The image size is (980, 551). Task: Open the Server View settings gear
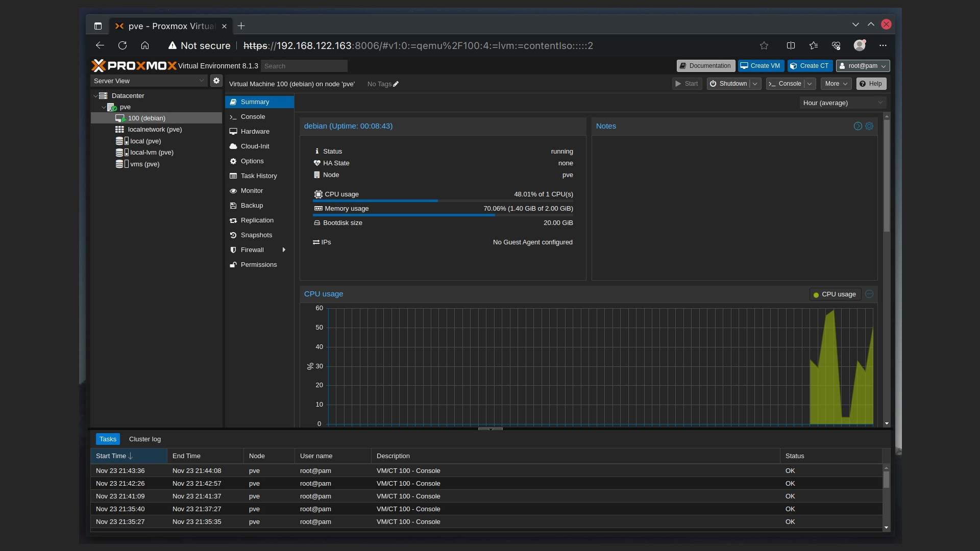pos(216,81)
